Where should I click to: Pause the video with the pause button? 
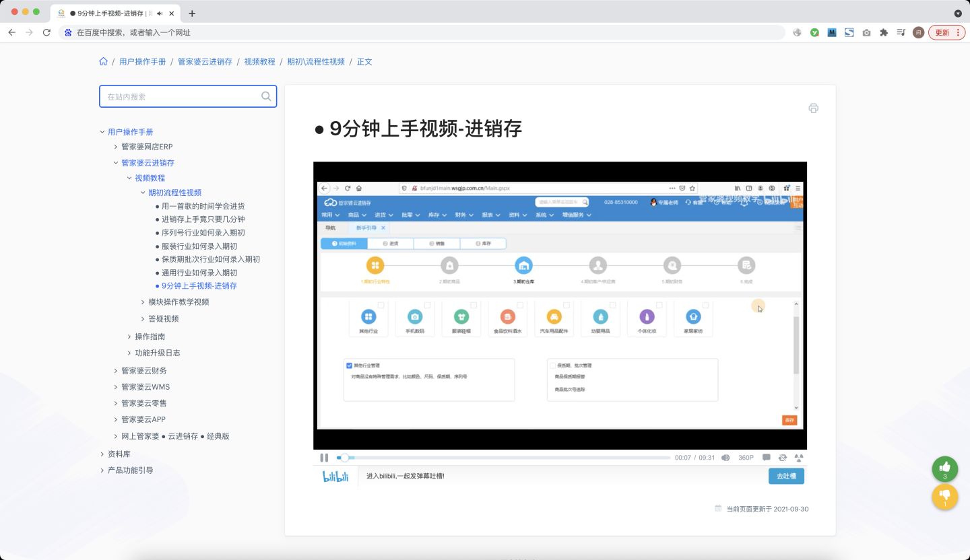click(324, 458)
